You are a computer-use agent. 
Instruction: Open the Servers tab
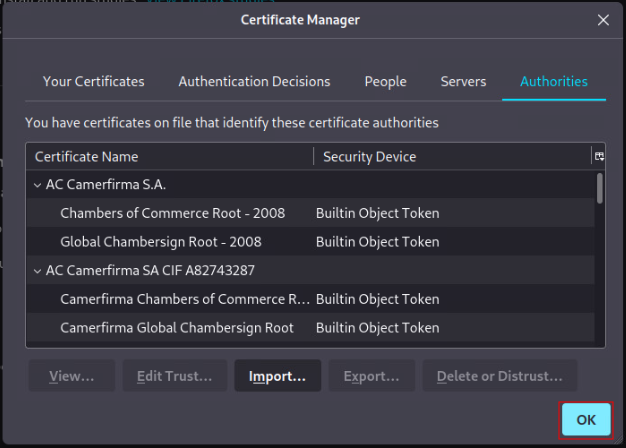tap(463, 82)
